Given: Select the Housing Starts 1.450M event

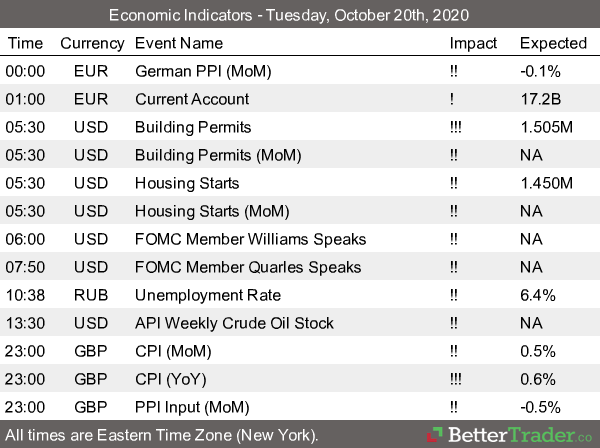Looking at the screenshot, I should click(188, 183).
